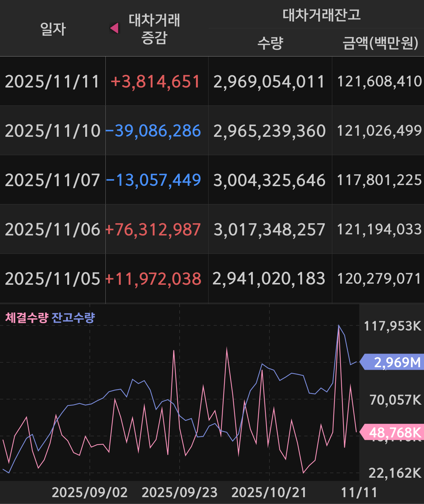Click amount 121,194,033
Image resolution: width=424 pixels, height=504 pixels.
click(379, 230)
